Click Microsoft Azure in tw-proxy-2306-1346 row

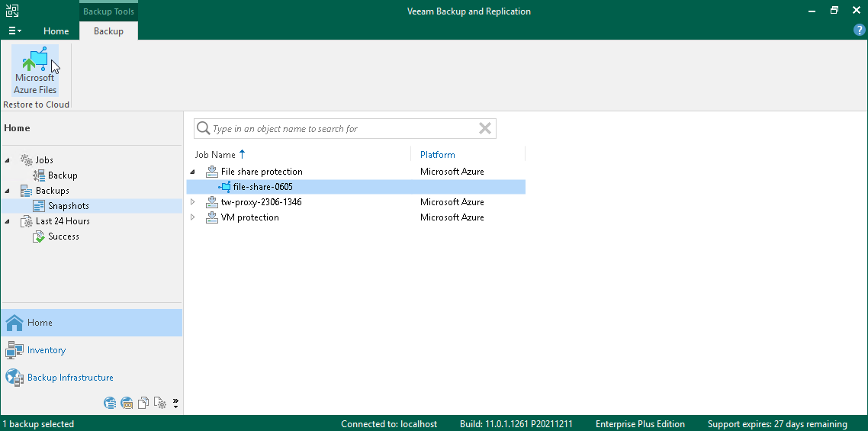coord(452,202)
